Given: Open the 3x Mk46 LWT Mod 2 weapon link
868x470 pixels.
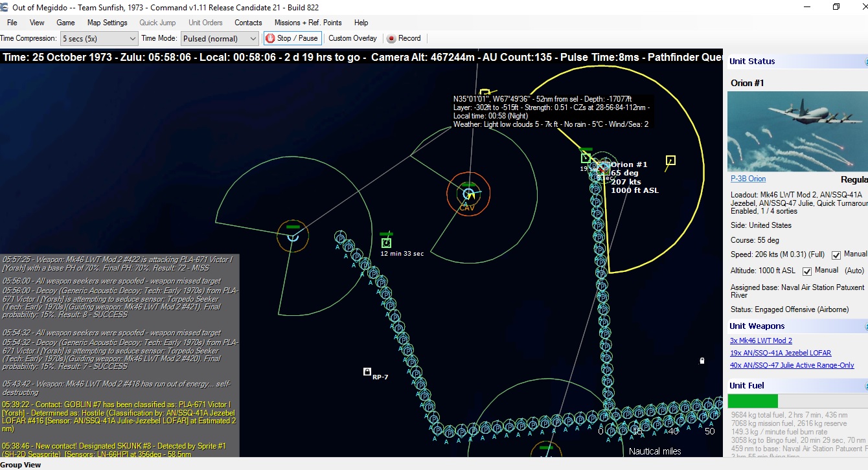Looking at the screenshot, I should (761, 341).
